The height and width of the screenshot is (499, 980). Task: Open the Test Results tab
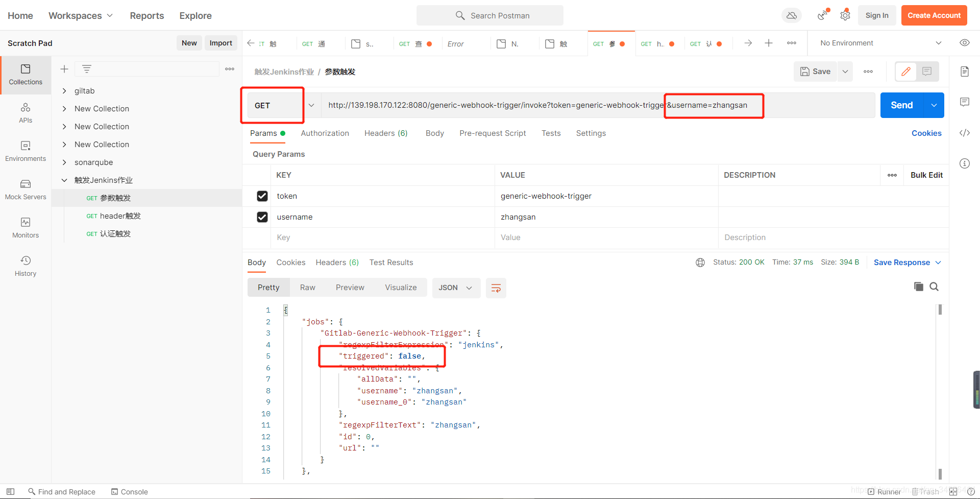[x=391, y=263]
